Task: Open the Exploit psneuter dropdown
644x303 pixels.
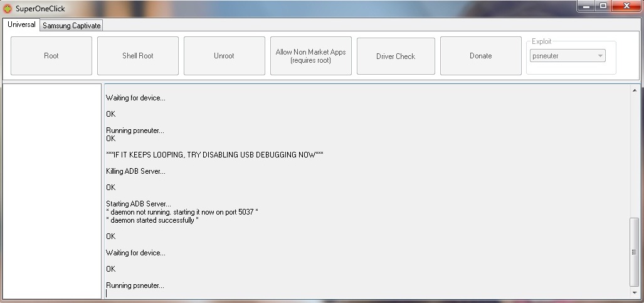Action: coord(567,56)
